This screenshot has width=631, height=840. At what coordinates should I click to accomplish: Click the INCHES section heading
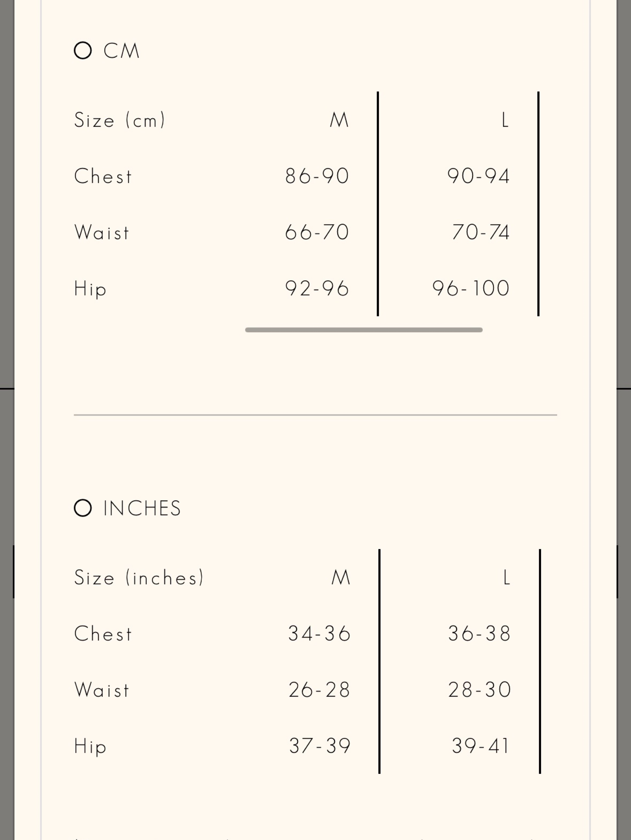pos(142,509)
